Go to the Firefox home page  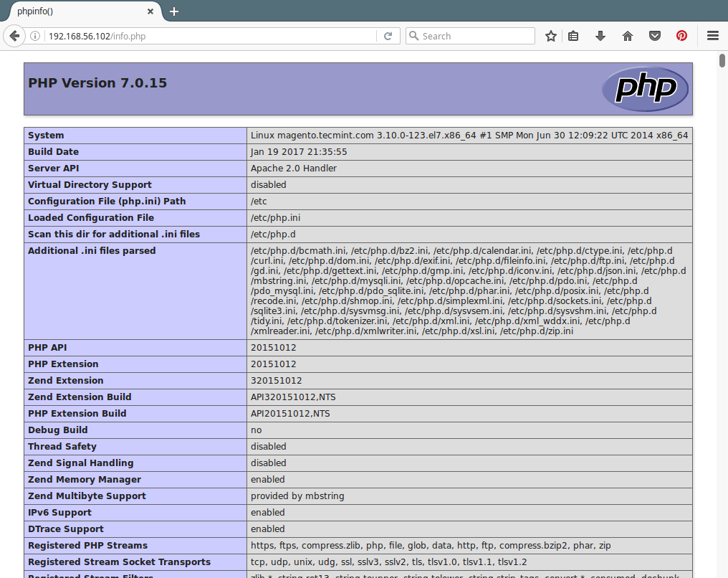(628, 36)
